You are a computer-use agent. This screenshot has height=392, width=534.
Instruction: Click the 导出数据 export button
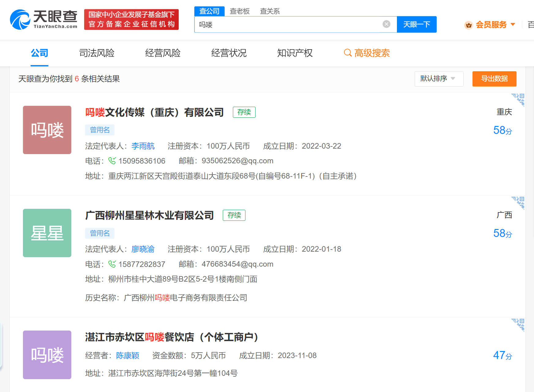[x=495, y=79]
